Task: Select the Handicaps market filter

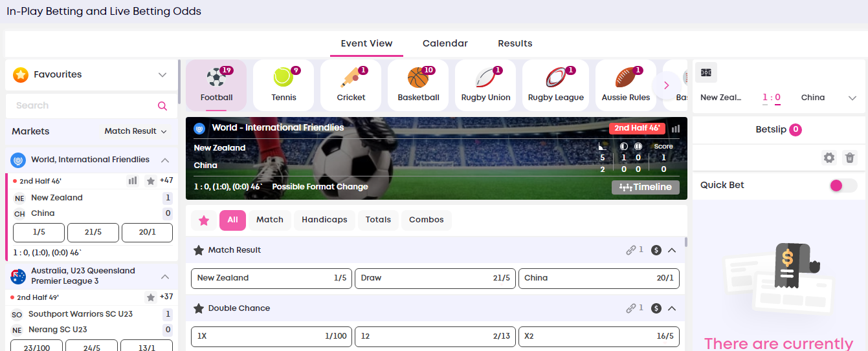Action: click(324, 220)
